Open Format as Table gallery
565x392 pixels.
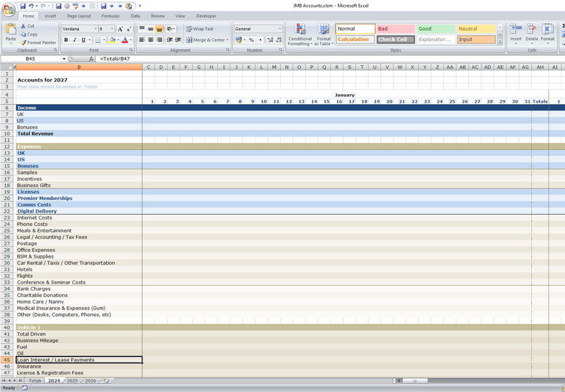[x=323, y=34]
